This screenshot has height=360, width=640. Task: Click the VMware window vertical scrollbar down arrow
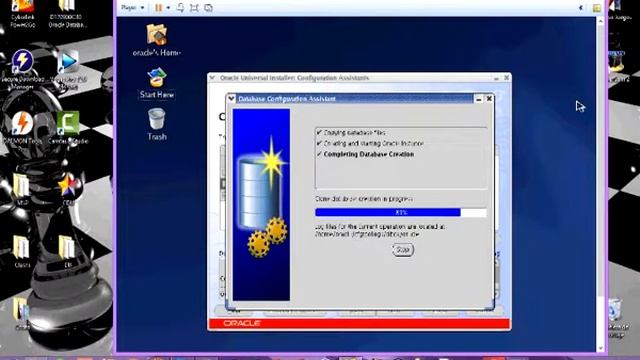[x=600, y=349]
